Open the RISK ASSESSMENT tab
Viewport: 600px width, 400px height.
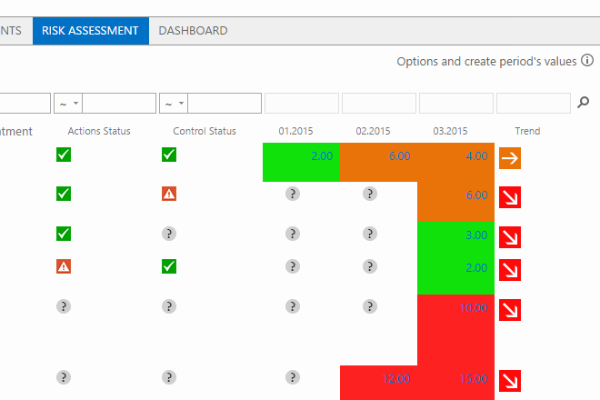point(91,31)
